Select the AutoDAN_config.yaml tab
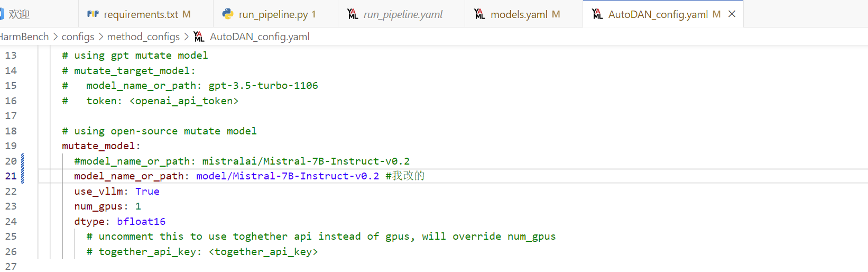This screenshot has width=868, height=272. 658,14
